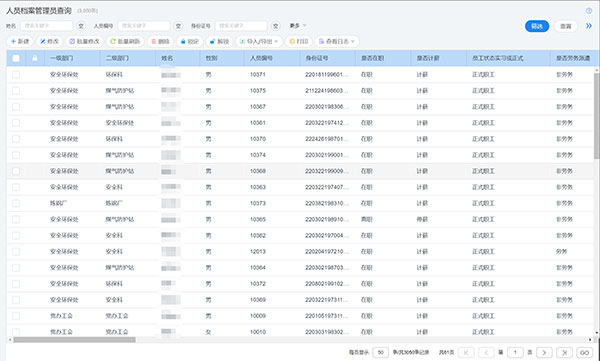The image size is (600, 361).
Task: Open the 查看日志 view logs dropdown
Action: (x=337, y=41)
